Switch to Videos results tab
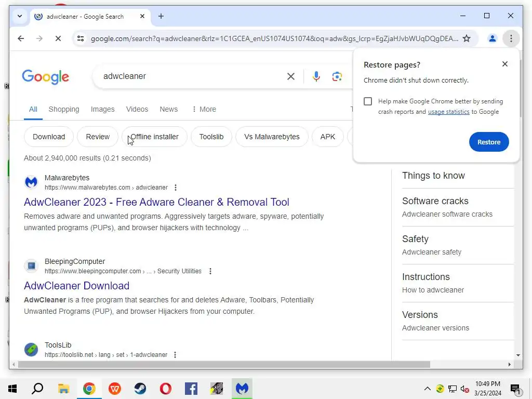Screen dimensions: 532x399 click(137, 109)
